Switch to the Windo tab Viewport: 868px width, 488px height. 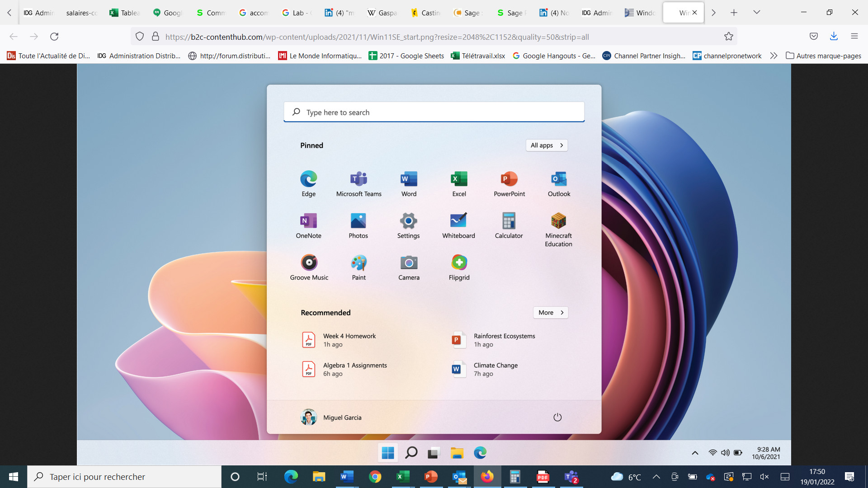[640, 13]
